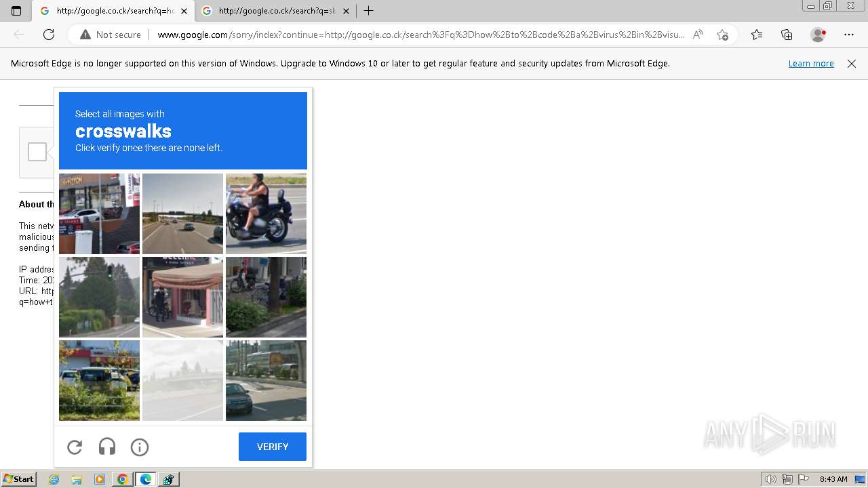Open Collections panel
Screen dimensions: 868x488
[x=787, y=35]
